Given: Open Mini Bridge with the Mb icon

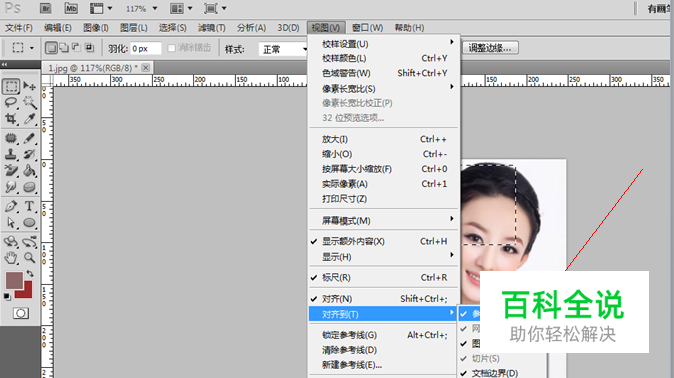Looking at the screenshot, I should 71,8.
